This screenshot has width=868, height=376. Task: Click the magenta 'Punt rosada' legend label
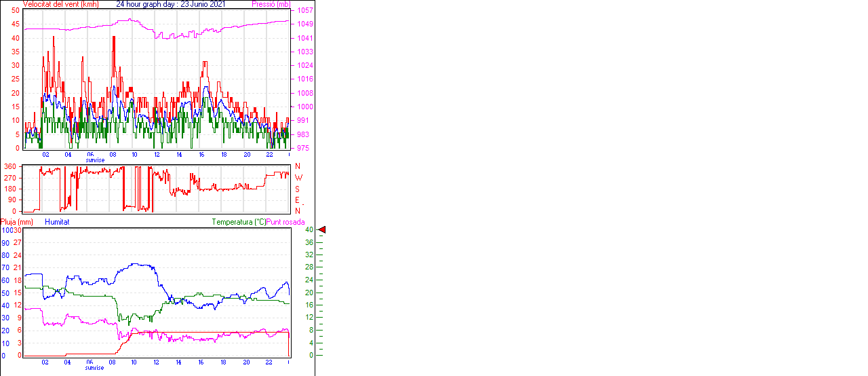pyautogui.click(x=285, y=222)
